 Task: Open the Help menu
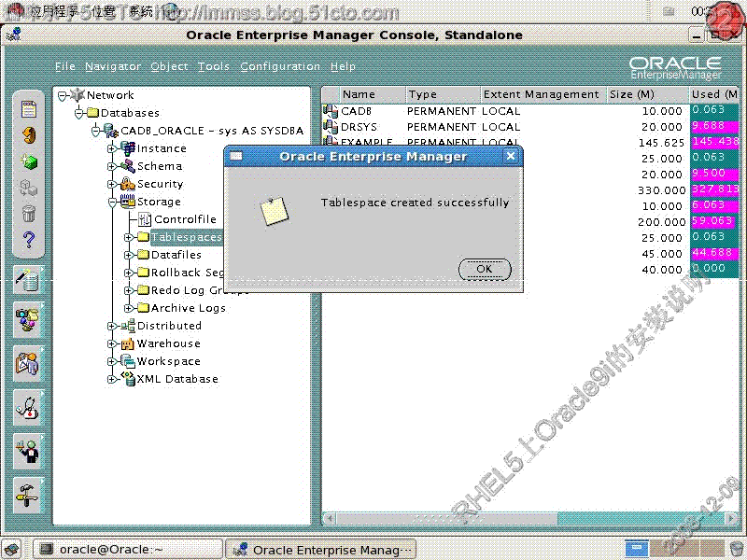pyautogui.click(x=343, y=66)
